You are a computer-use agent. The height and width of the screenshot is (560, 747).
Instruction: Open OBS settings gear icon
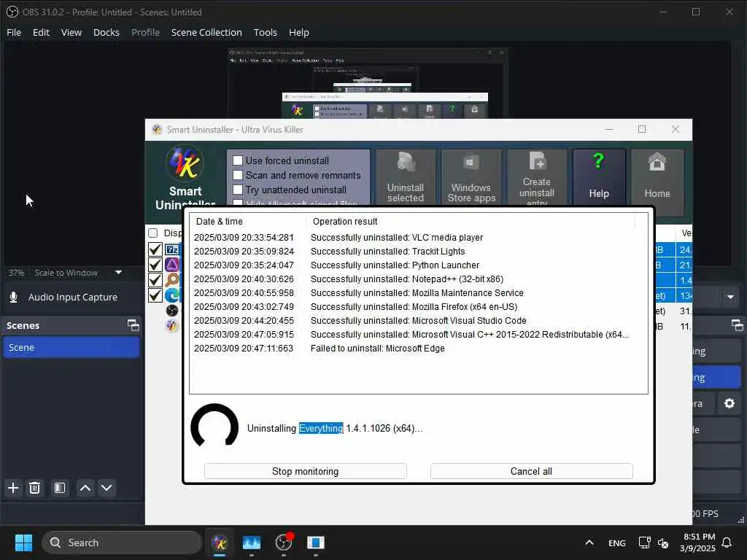729,403
